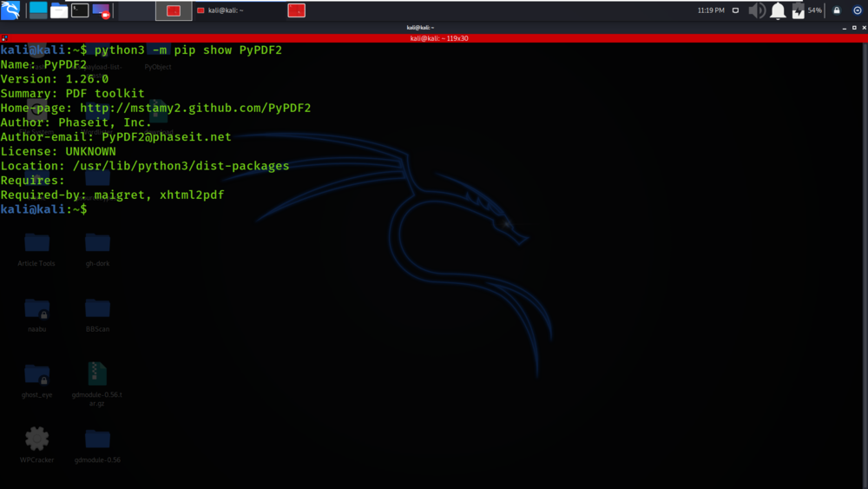
Task: Click the show desktop panel icon
Action: click(38, 10)
